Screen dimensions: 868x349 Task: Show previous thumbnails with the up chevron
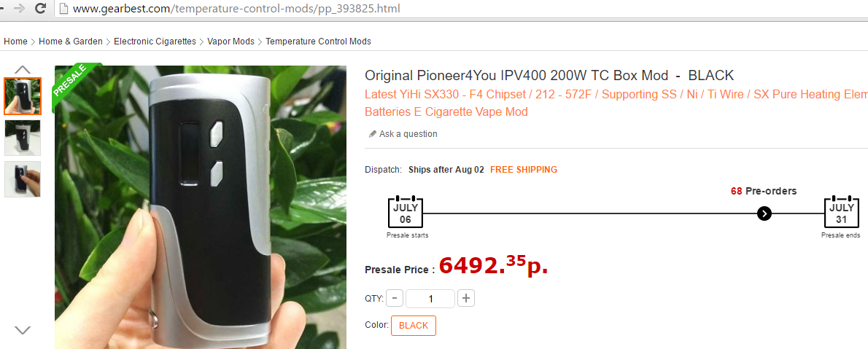coord(22,70)
